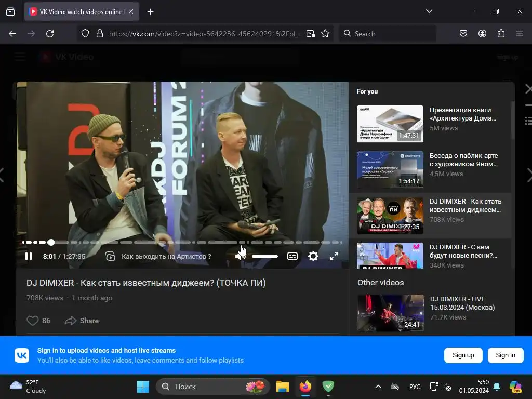Viewport: 532px width, 399px height.
Task: Open tracking protection shield icon
Action: pos(85,34)
